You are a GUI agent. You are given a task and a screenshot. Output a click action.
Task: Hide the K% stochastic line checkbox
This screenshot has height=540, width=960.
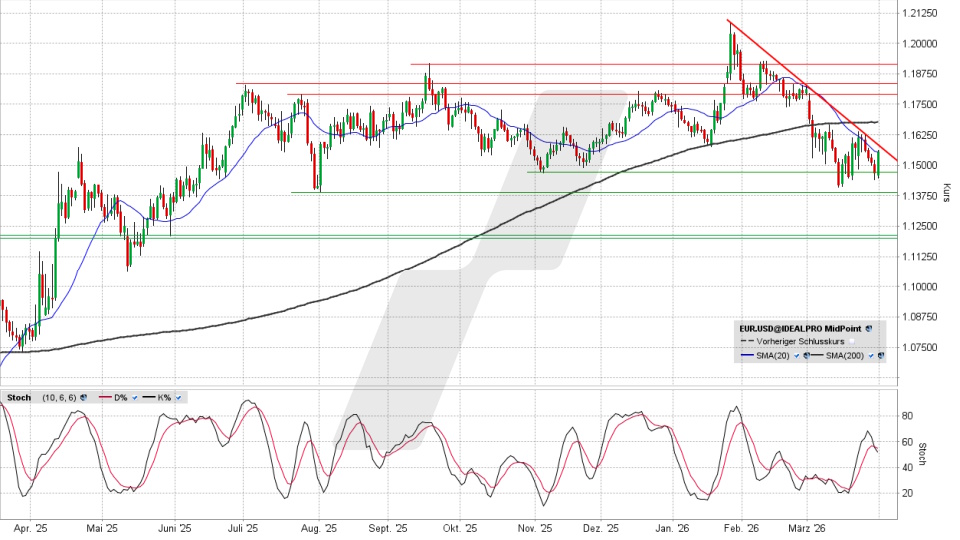pyautogui.click(x=178, y=397)
